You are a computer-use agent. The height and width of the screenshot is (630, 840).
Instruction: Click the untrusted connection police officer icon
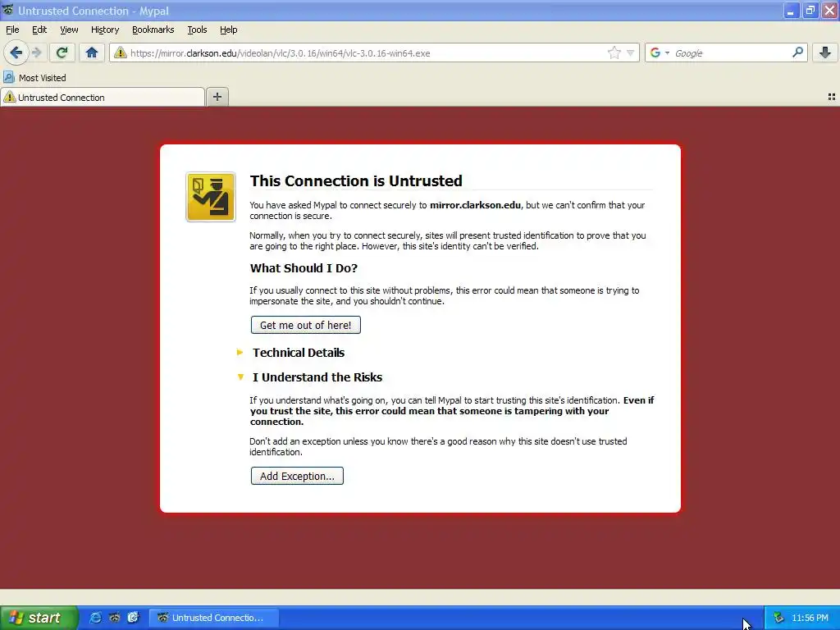211,197
